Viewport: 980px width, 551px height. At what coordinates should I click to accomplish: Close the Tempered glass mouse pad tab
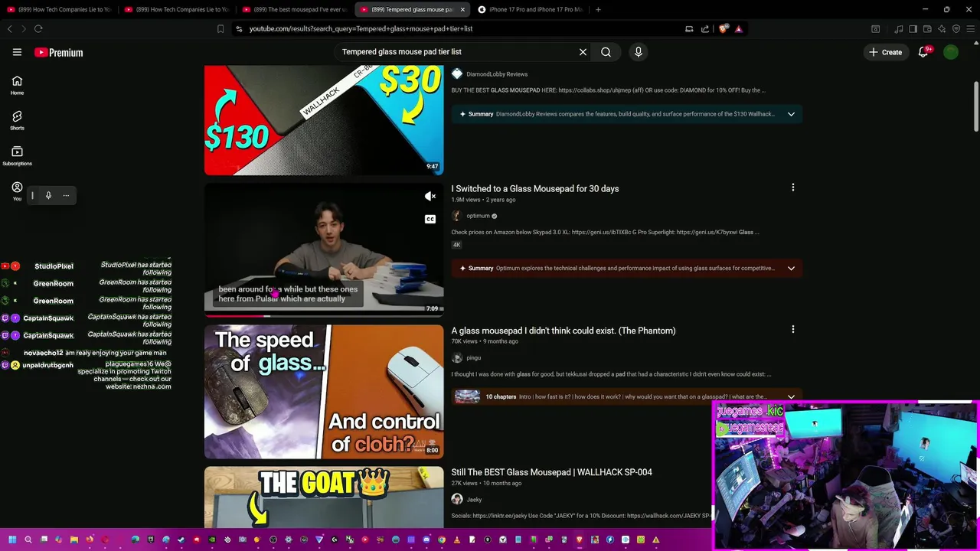coord(462,9)
